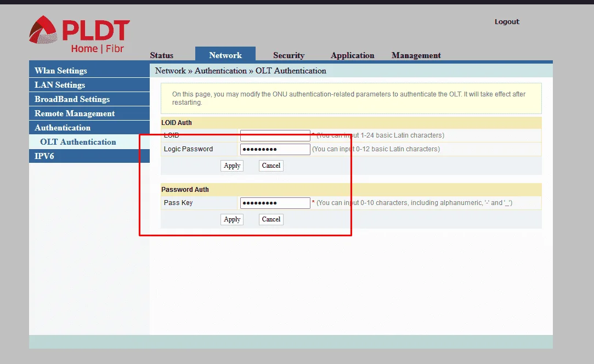Click the Pass Key hint about 0-10 characters
The height and width of the screenshot is (364, 594).
[414, 203]
